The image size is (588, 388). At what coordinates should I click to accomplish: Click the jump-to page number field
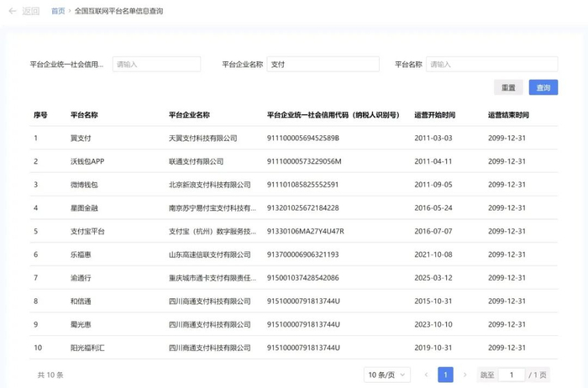point(511,375)
